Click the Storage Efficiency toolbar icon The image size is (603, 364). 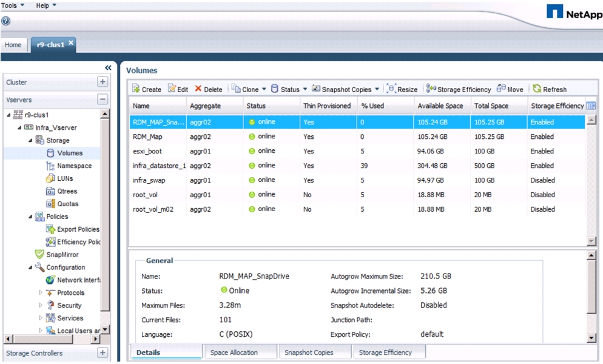click(x=431, y=89)
